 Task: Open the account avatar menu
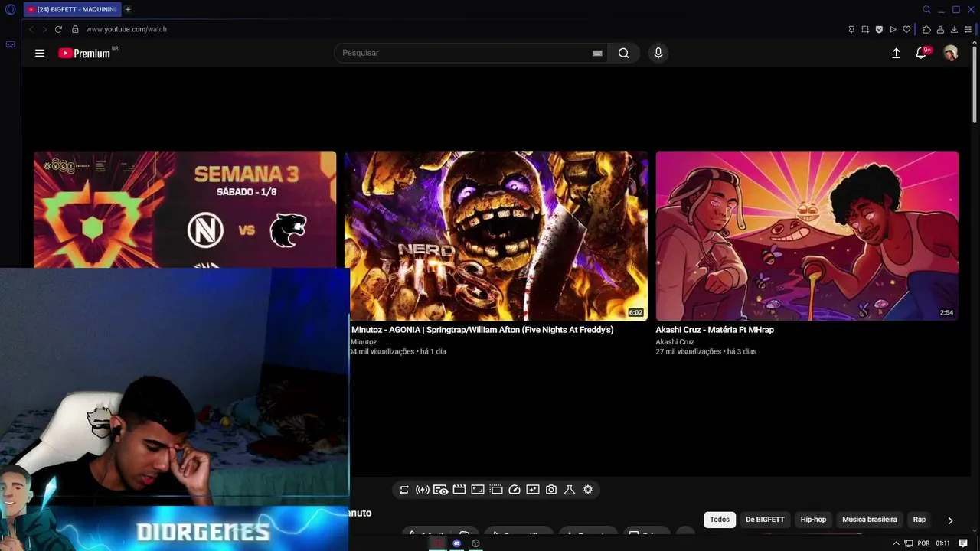(x=950, y=53)
